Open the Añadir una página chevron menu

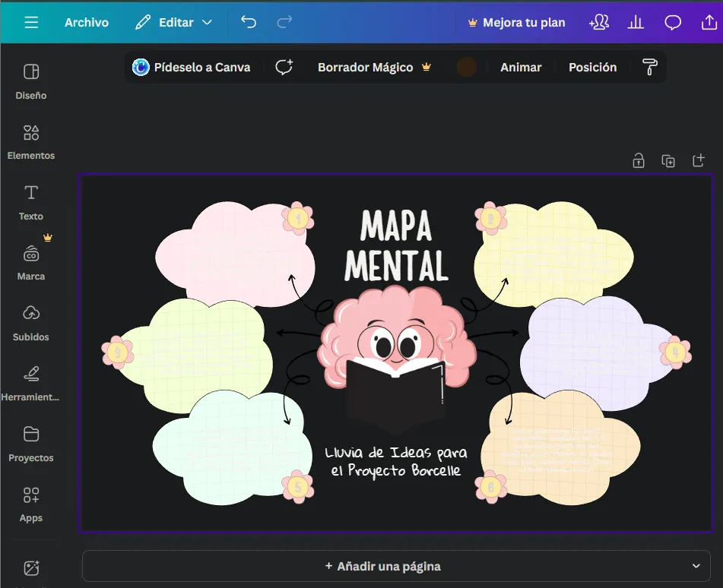point(696,565)
